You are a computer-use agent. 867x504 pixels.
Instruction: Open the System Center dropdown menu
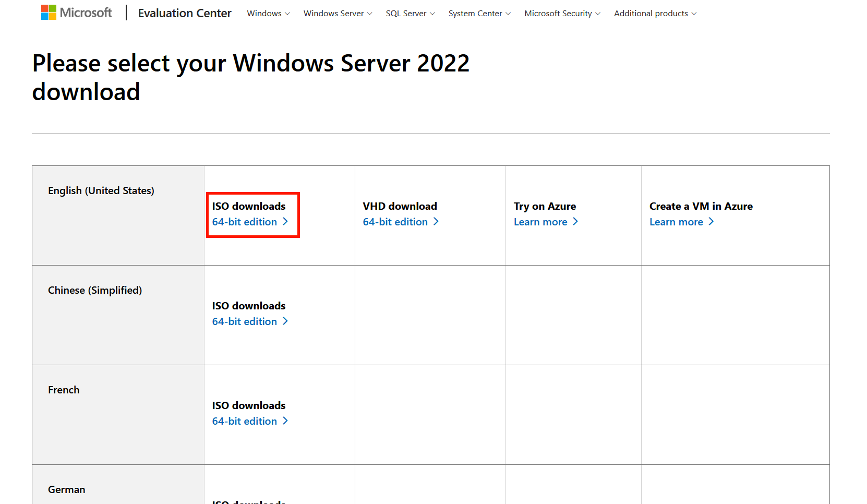pyautogui.click(x=479, y=13)
